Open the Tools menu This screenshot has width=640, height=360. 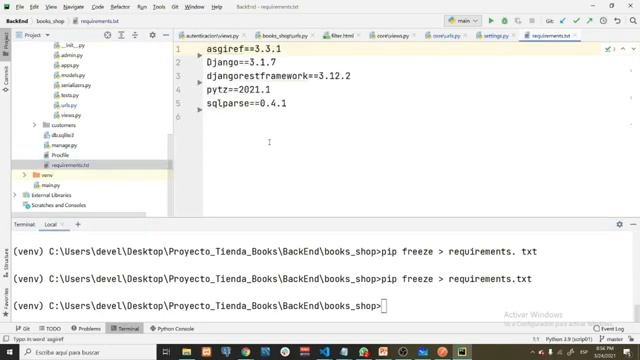(x=159, y=7)
